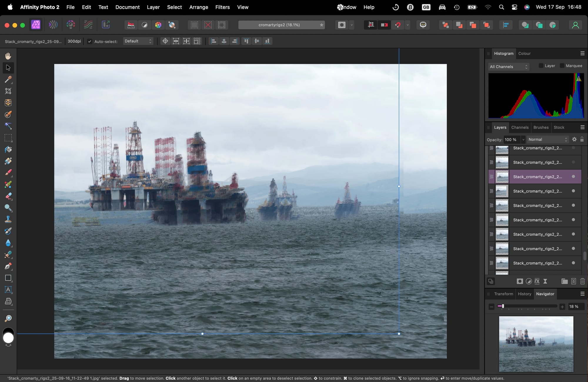This screenshot has width=588, height=382.
Task: Open the All Channels dropdown
Action: point(509,67)
